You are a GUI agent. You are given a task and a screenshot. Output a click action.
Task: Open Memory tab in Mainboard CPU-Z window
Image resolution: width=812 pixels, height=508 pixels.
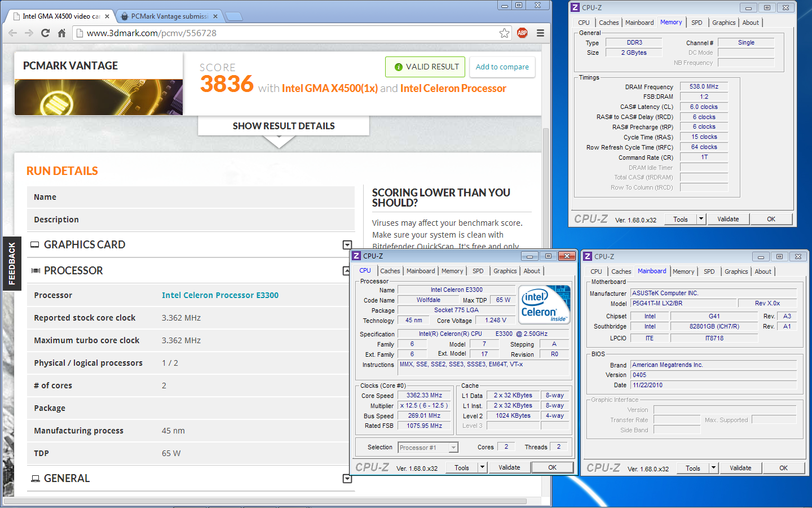683,271
